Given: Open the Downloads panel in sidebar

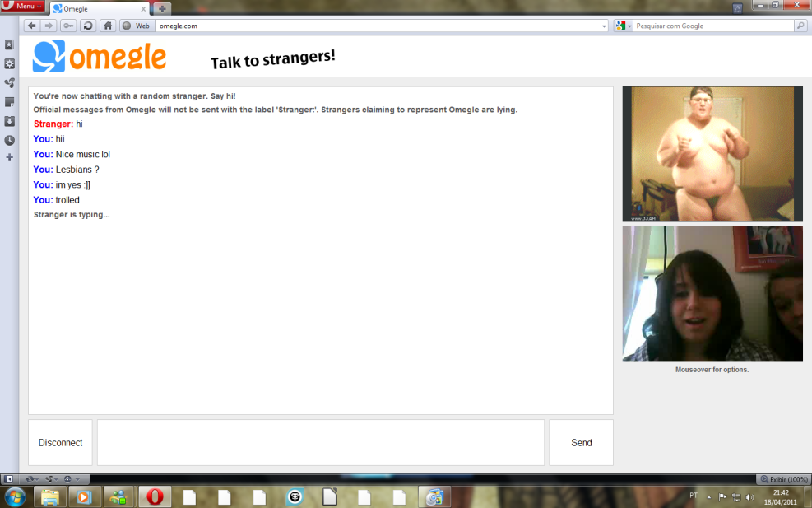Looking at the screenshot, I should pos(9,121).
